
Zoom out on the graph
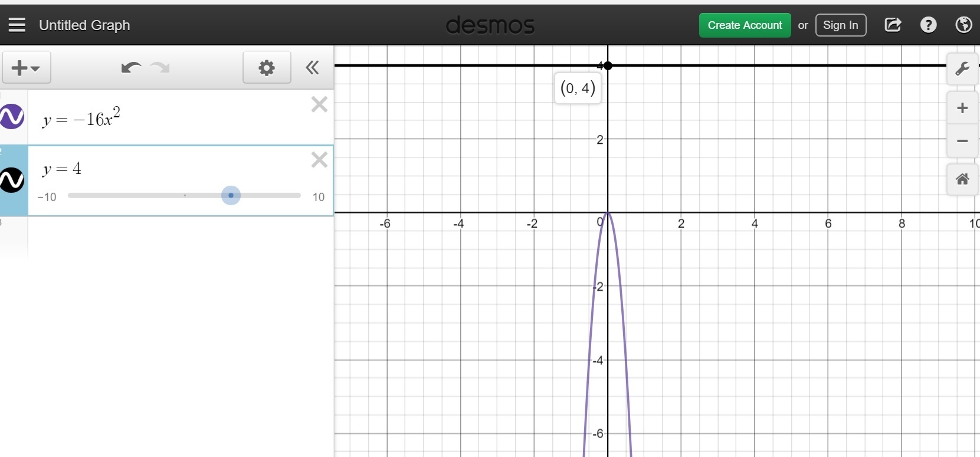[x=962, y=141]
